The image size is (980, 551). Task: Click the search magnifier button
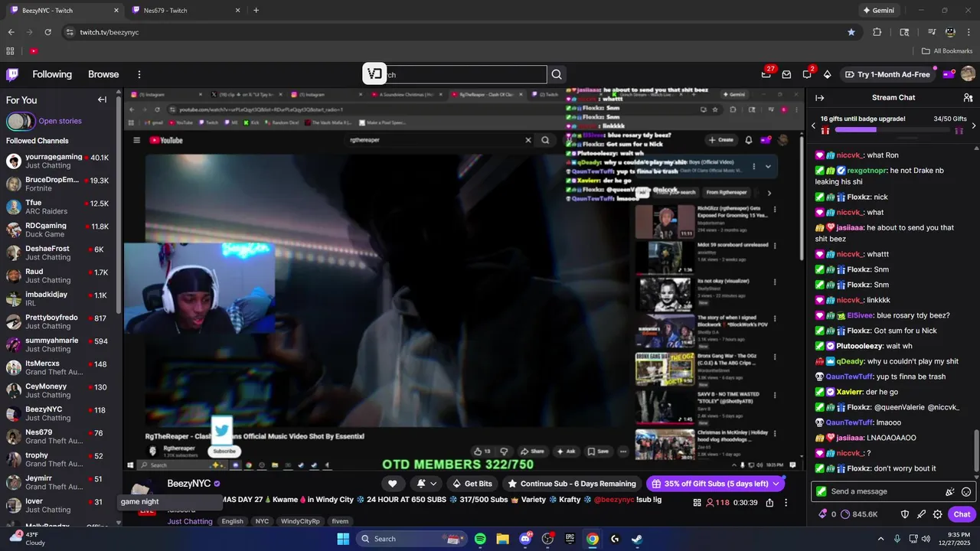557,74
